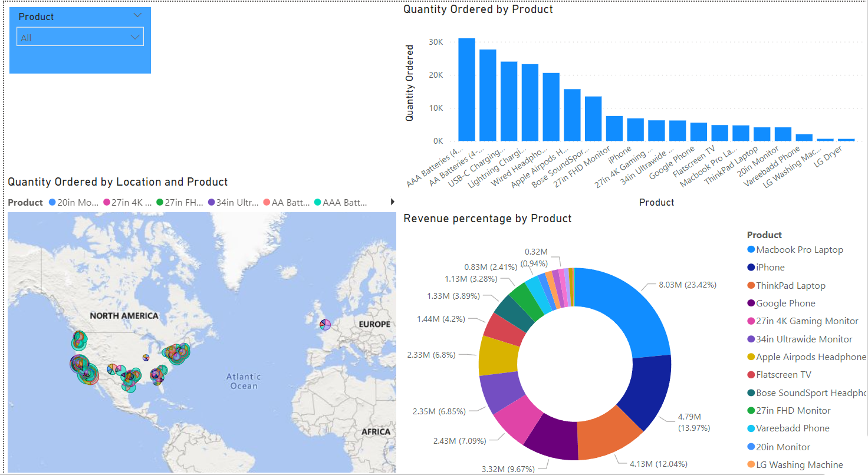Open the Product slicer dropdown

(137, 15)
